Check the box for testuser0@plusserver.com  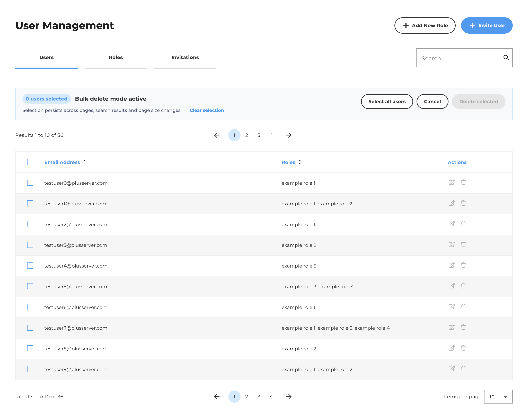click(30, 183)
